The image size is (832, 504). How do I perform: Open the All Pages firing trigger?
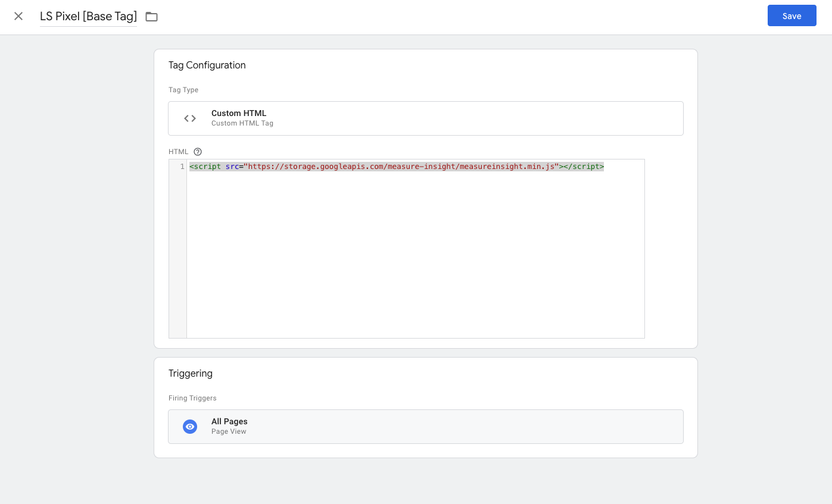tap(425, 427)
